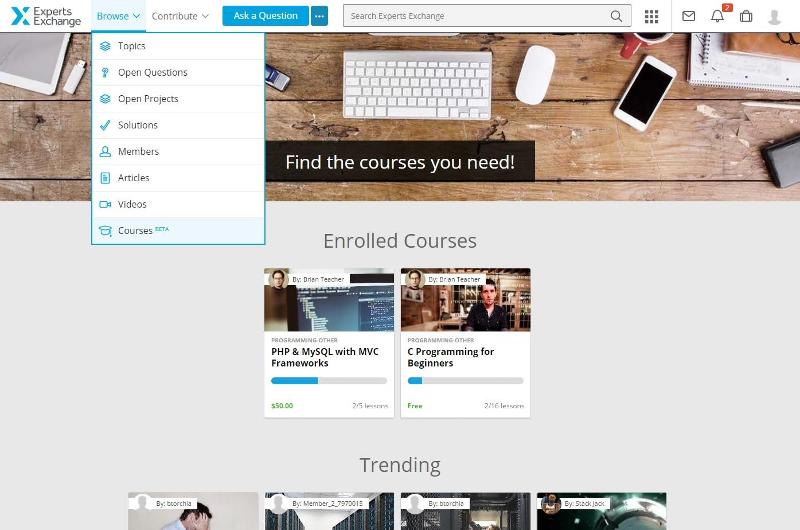Open the notifications bell icon
This screenshot has height=530, width=800.
tap(717, 16)
